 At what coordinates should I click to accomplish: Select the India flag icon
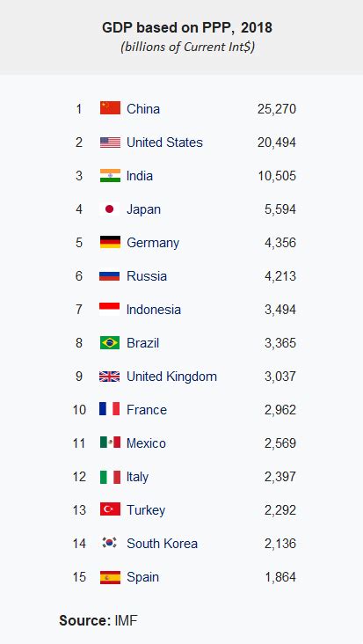click(x=110, y=175)
